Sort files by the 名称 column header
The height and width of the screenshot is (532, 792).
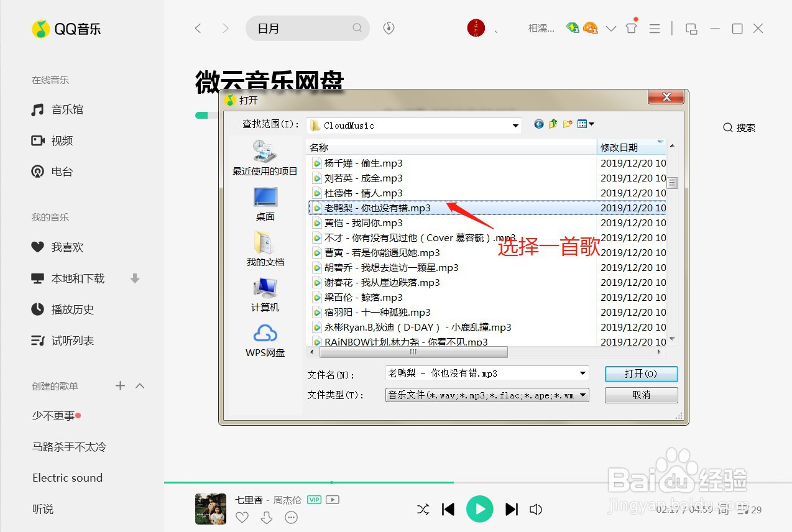tap(452, 147)
